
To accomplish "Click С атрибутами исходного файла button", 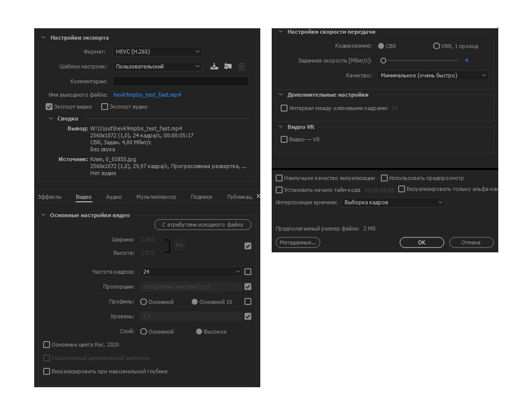I will [203, 225].
